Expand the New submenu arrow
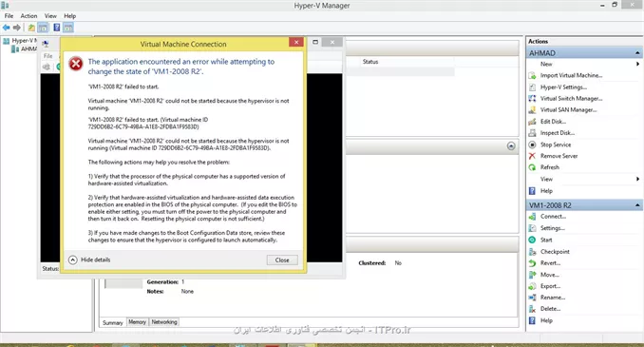Viewport: 644px width, 347px height. tap(637, 64)
